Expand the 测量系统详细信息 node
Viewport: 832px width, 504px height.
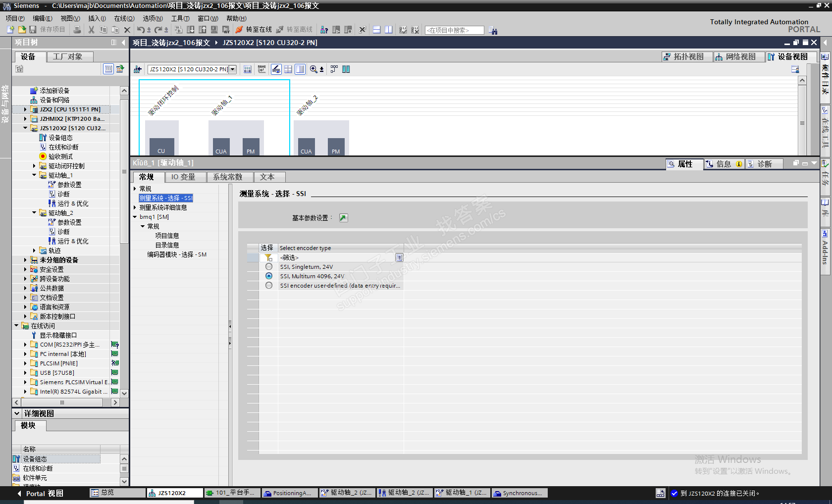pos(135,207)
